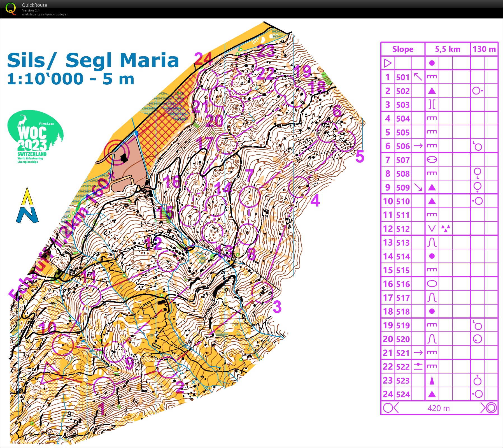Viewport: 503px width, 448px height.
Task: Click the magenta number 7 on the map
Action: coord(250,175)
